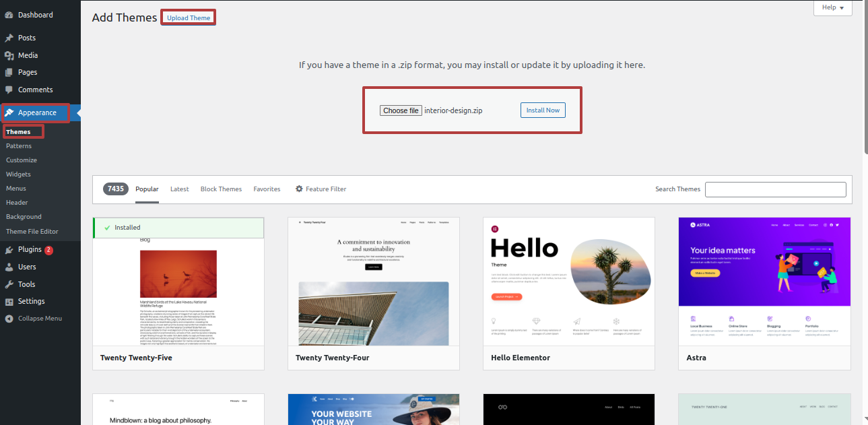Click the Feature Filter gear icon
This screenshot has height=425, width=868.
point(299,189)
